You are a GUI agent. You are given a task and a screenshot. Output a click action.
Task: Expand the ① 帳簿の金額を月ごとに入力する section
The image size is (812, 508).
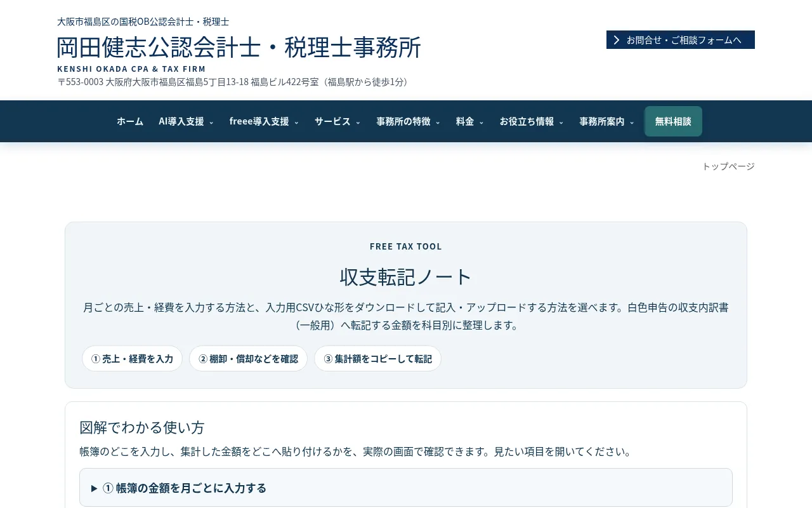[x=406, y=488]
